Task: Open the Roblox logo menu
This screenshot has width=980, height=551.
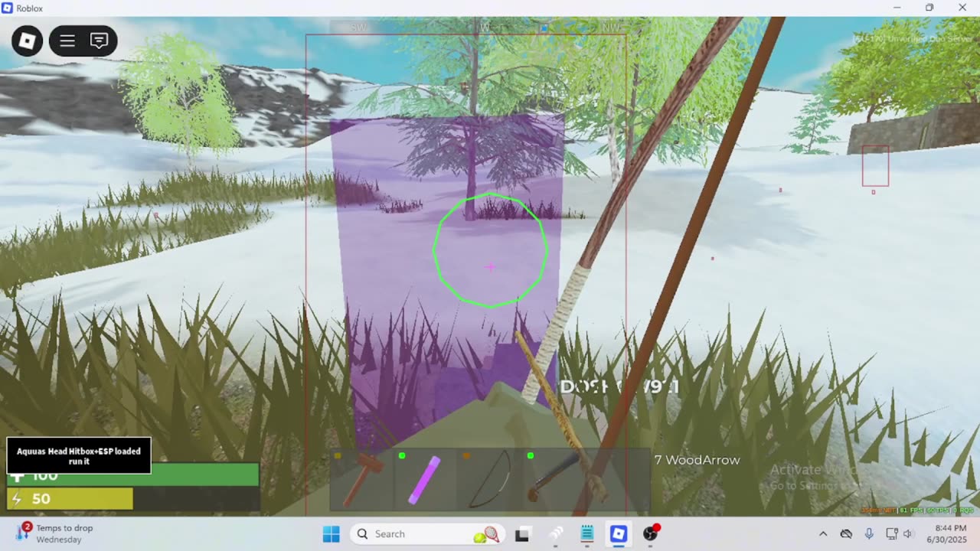Action: tap(27, 41)
